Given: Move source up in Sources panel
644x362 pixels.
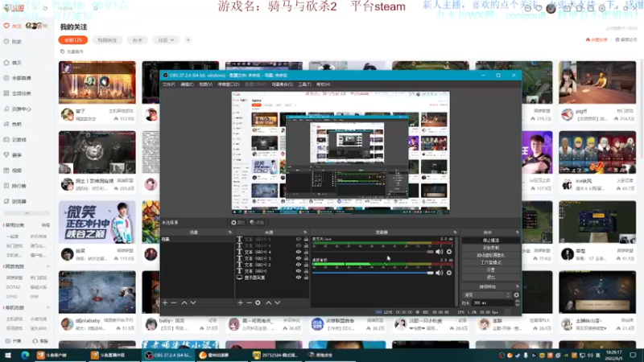Looking at the screenshot, I should tap(268, 302).
